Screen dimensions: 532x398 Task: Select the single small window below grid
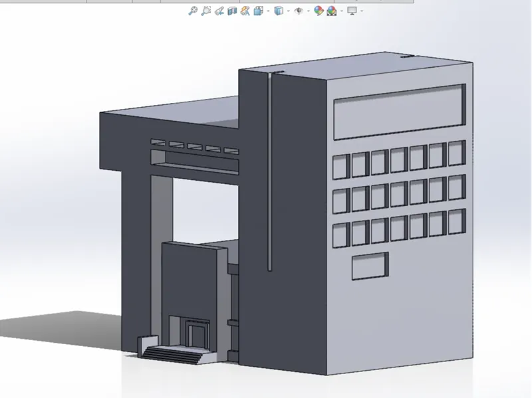[369, 266]
